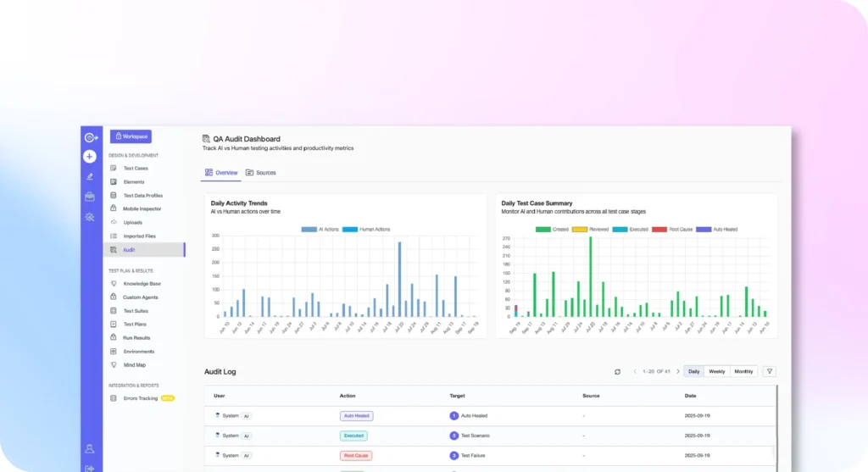Click the pencil edit icon in left rail
The width and height of the screenshot is (868, 472).
[90, 176]
